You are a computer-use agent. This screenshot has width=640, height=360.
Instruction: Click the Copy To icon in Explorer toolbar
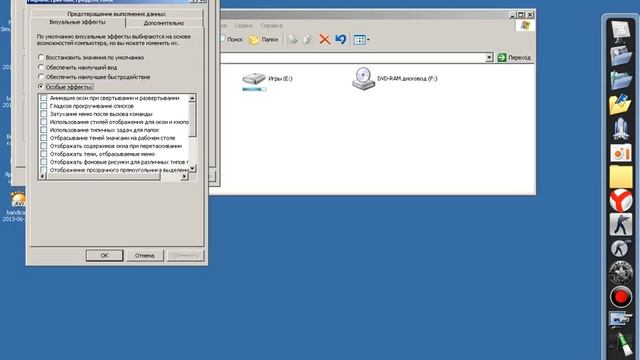tap(308, 39)
